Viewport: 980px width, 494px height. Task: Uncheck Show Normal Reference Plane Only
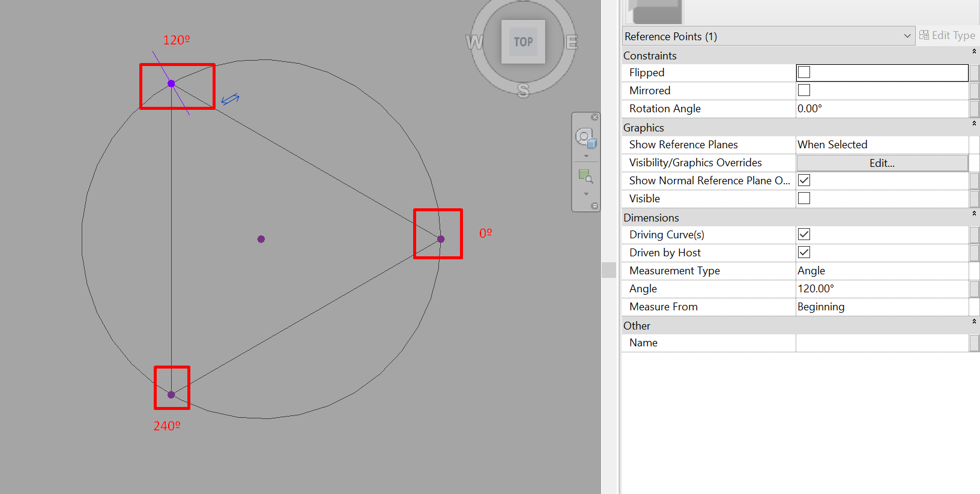(x=804, y=180)
